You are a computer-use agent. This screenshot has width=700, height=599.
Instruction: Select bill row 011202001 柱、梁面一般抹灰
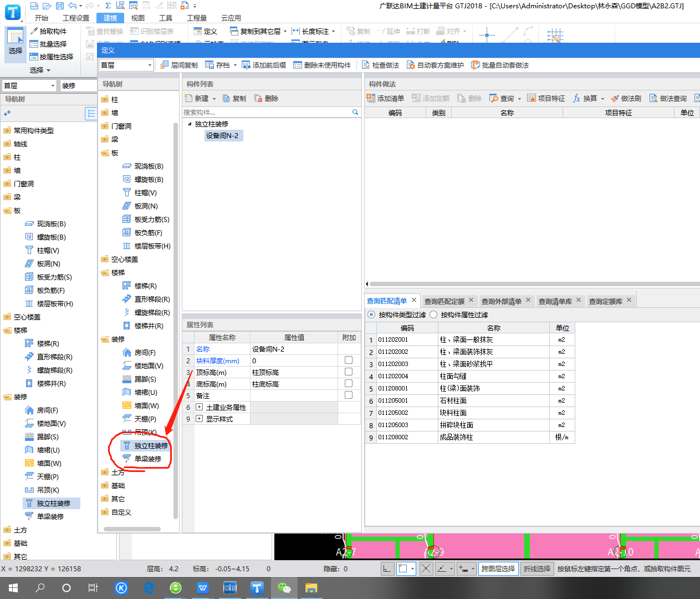(470, 339)
